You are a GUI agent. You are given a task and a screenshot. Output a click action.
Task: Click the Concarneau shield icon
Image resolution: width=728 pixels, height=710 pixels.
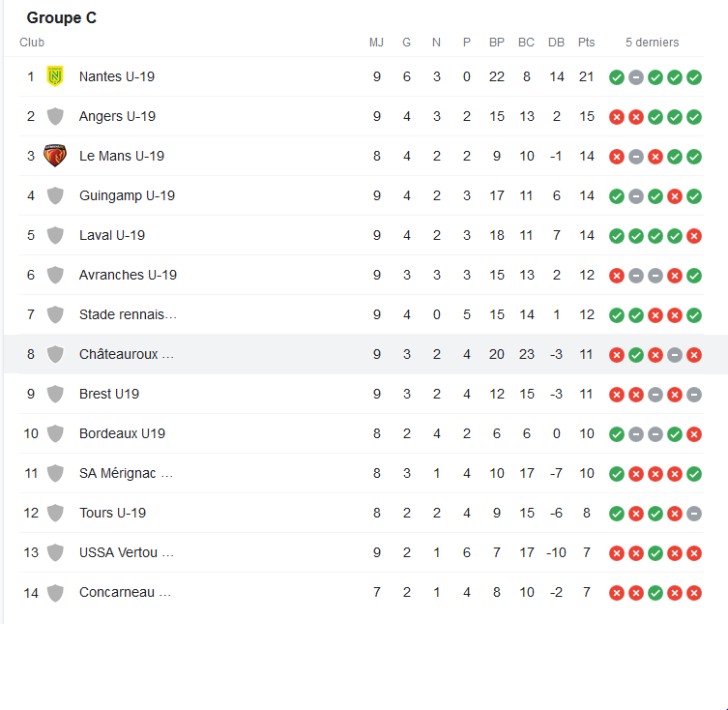point(55,593)
